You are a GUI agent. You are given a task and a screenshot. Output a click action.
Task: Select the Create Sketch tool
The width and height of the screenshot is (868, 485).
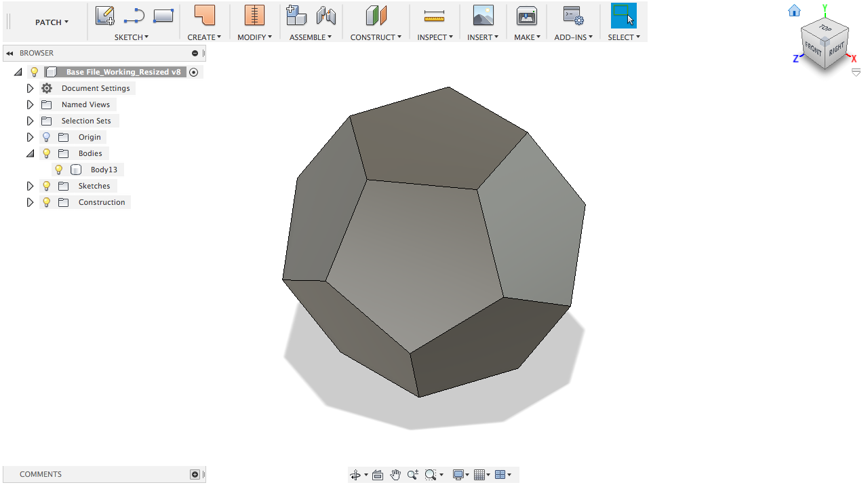(104, 16)
